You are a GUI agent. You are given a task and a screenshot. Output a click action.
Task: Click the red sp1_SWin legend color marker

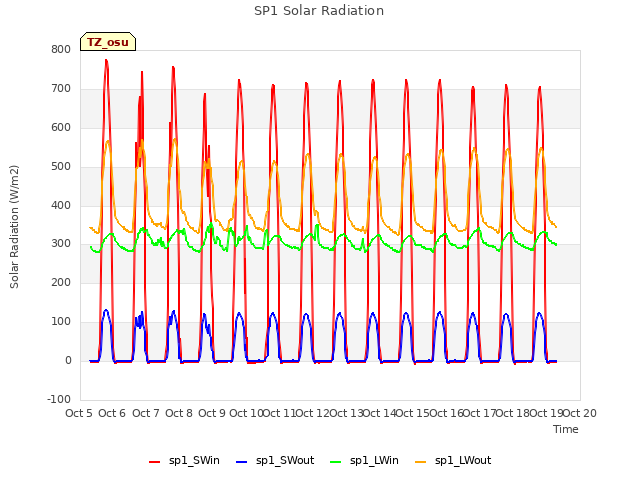pos(155,462)
